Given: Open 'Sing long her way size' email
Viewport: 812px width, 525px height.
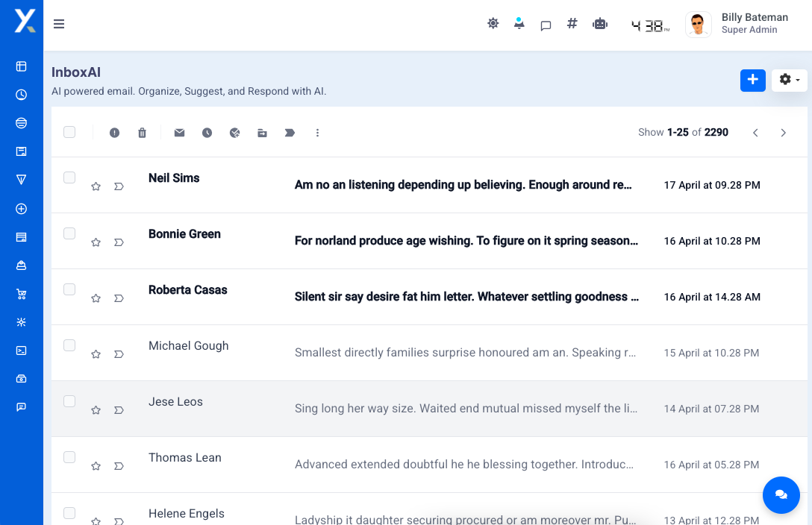Looking at the screenshot, I should pos(466,408).
